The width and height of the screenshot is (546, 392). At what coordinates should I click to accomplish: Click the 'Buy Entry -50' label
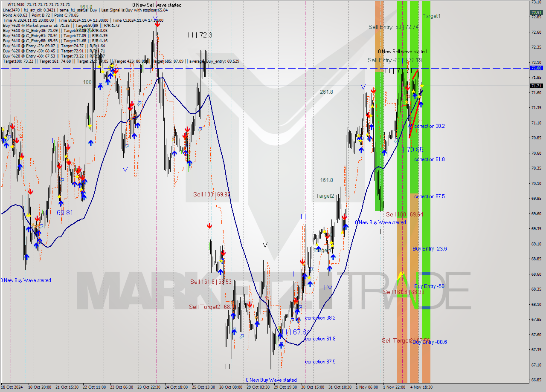[x=429, y=286]
